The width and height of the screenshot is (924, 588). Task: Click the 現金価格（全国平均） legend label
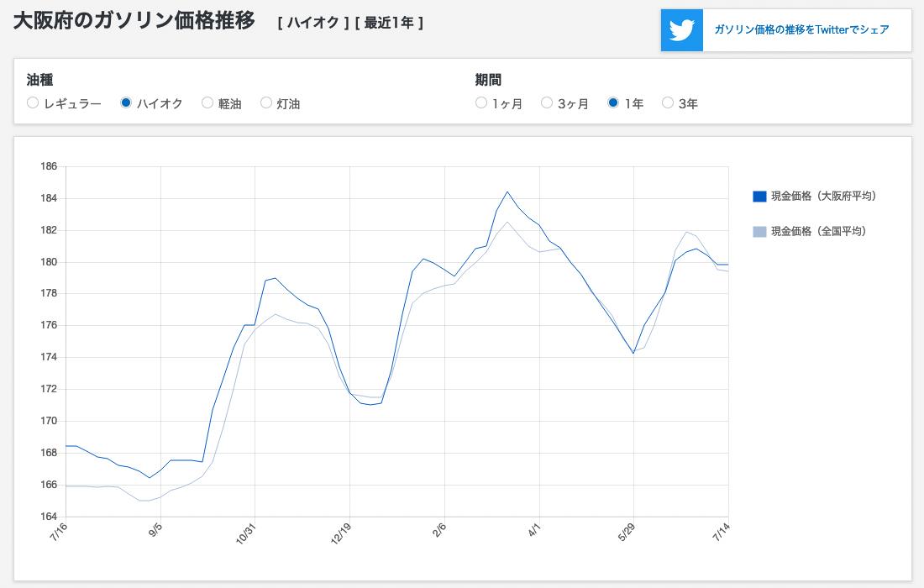coord(819,232)
